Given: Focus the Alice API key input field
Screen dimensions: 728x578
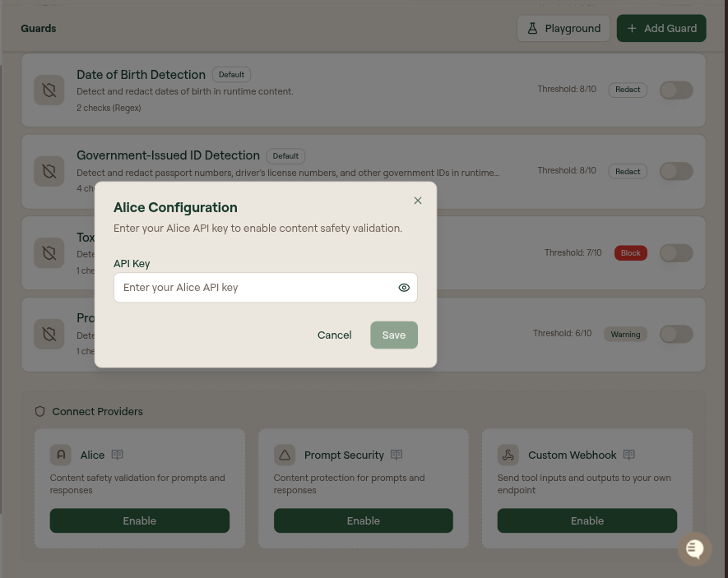Looking at the screenshot, I should pos(266,288).
